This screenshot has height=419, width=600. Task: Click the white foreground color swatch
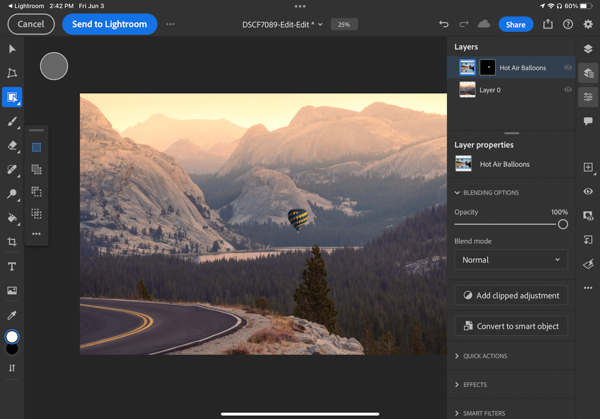pyautogui.click(x=12, y=337)
